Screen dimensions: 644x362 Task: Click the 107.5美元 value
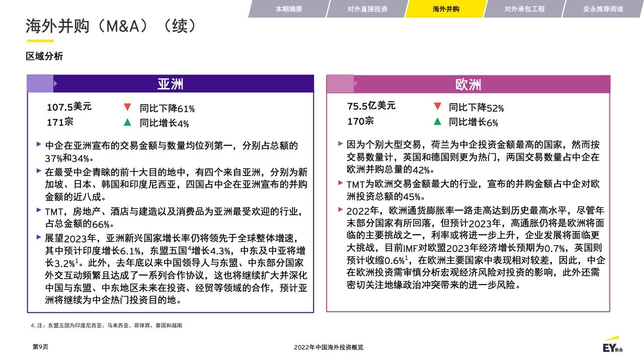[x=69, y=107]
